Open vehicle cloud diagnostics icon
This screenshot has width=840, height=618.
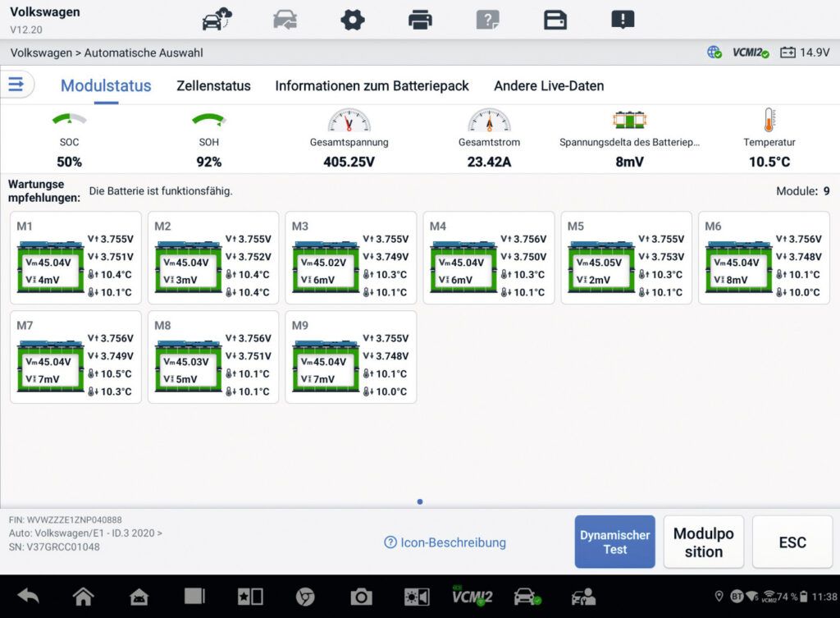(x=217, y=20)
